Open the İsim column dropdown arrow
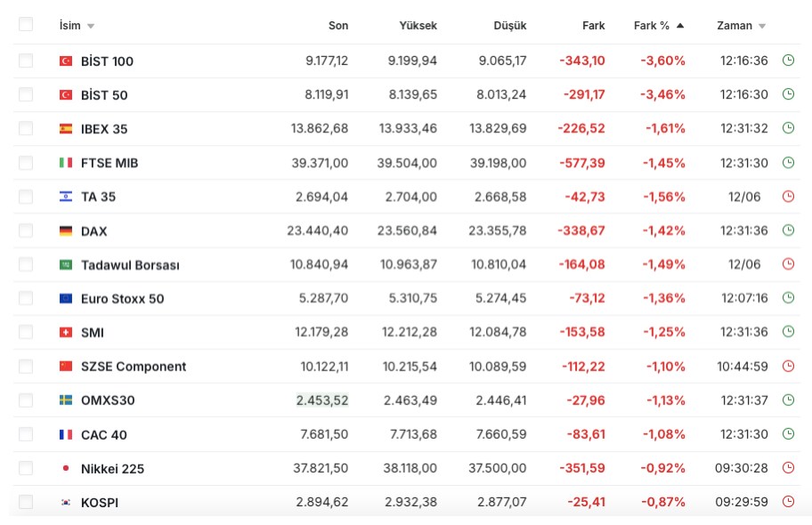Screen dimensions: 812x525 click(x=91, y=27)
